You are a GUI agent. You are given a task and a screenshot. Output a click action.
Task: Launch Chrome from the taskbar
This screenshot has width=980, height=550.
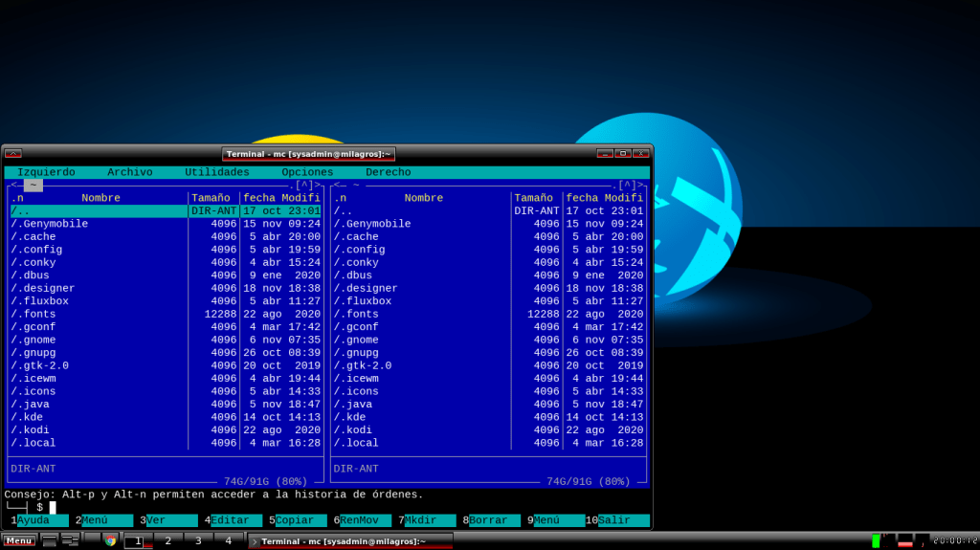pyautogui.click(x=110, y=540)
